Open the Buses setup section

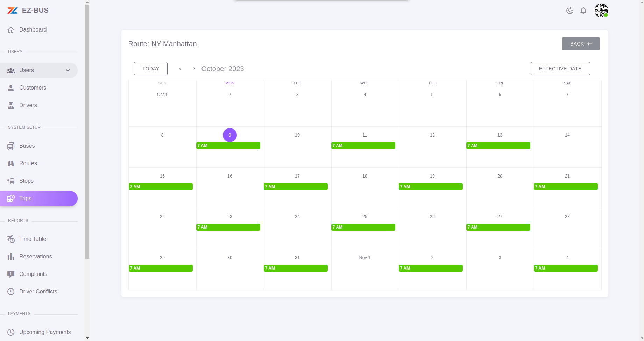[x=27, y=146]
